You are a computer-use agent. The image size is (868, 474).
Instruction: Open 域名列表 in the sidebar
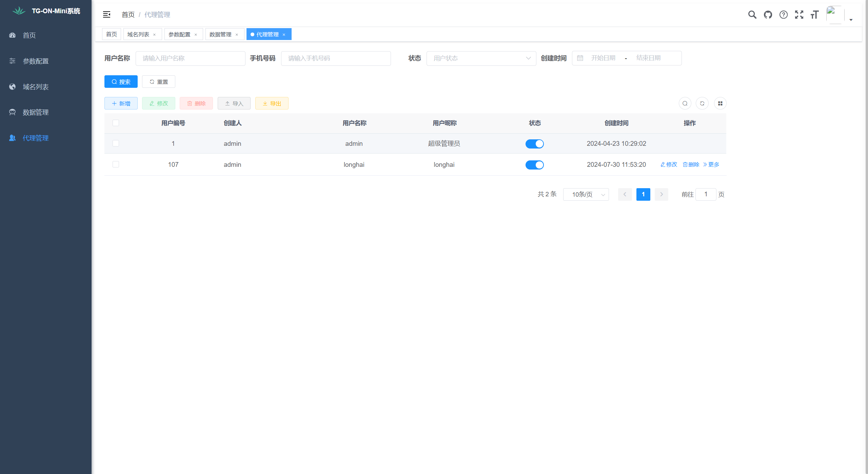pos(46,87)
